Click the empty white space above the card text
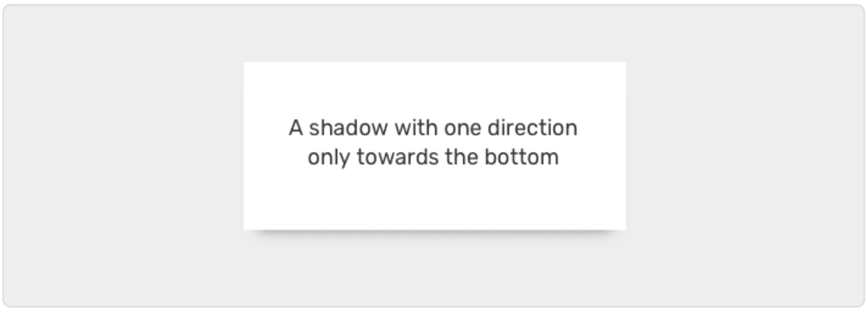The width and height of the screenshot is (868, 311). (435, 89)
